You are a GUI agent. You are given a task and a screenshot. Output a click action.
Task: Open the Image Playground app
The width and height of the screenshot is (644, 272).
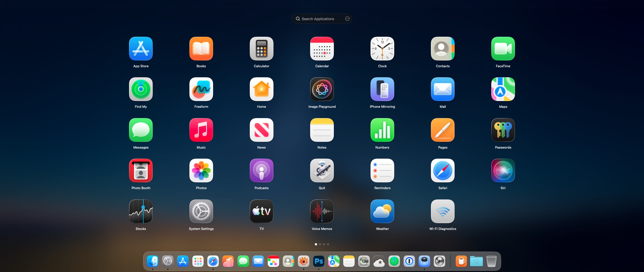pyautogui.click(x=322, y=89)
